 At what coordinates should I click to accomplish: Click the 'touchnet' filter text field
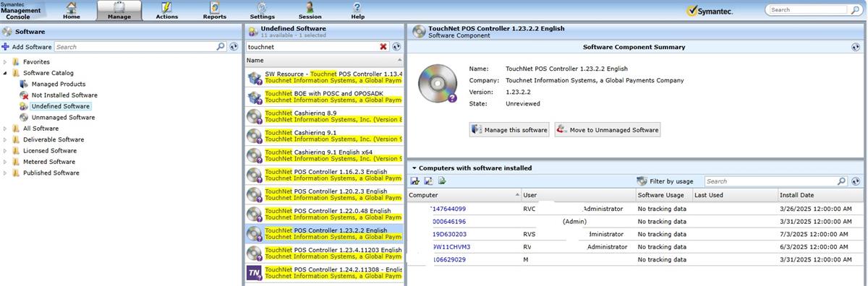point(312,46)
